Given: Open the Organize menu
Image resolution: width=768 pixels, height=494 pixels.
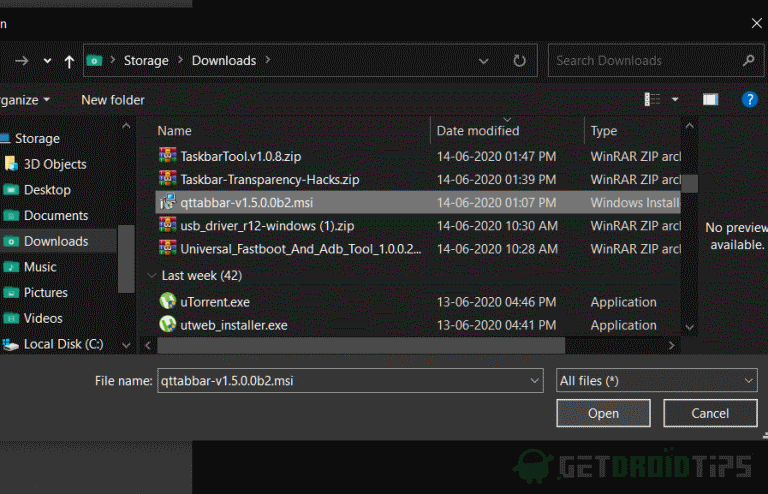Looking at the screenshot, I should coord(22,100).
